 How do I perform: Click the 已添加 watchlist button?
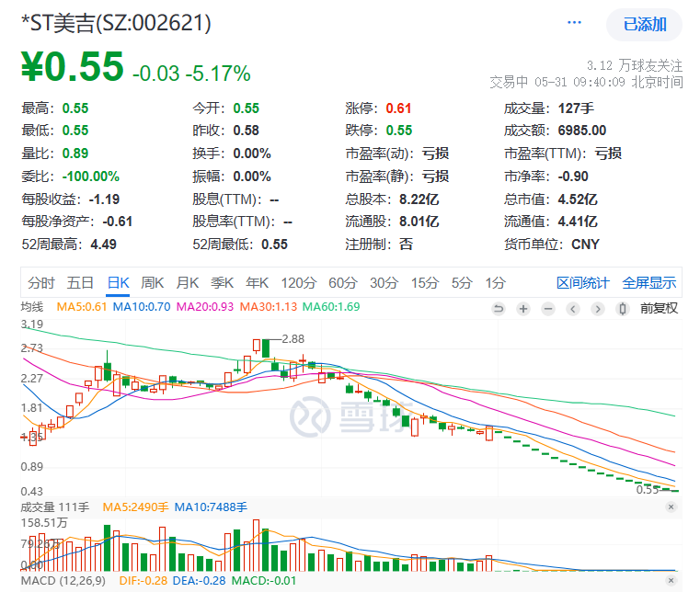coord(645,25)
